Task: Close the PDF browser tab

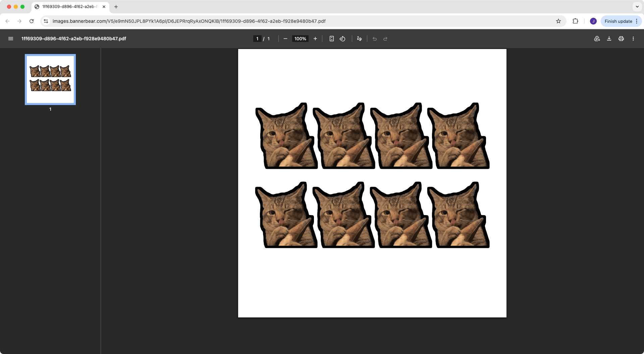Action: click(104, 7)
